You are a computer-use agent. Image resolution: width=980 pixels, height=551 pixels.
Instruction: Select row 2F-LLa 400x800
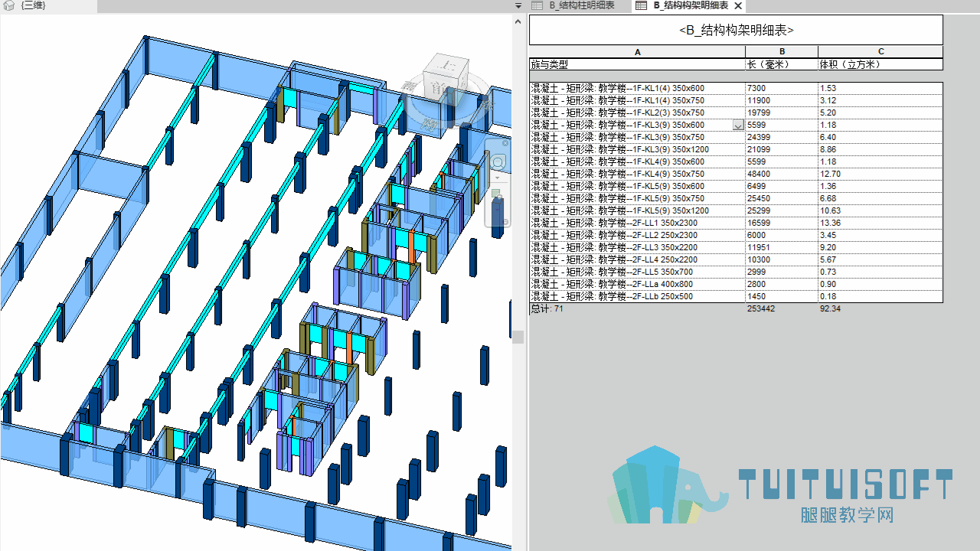click(736, 285)
